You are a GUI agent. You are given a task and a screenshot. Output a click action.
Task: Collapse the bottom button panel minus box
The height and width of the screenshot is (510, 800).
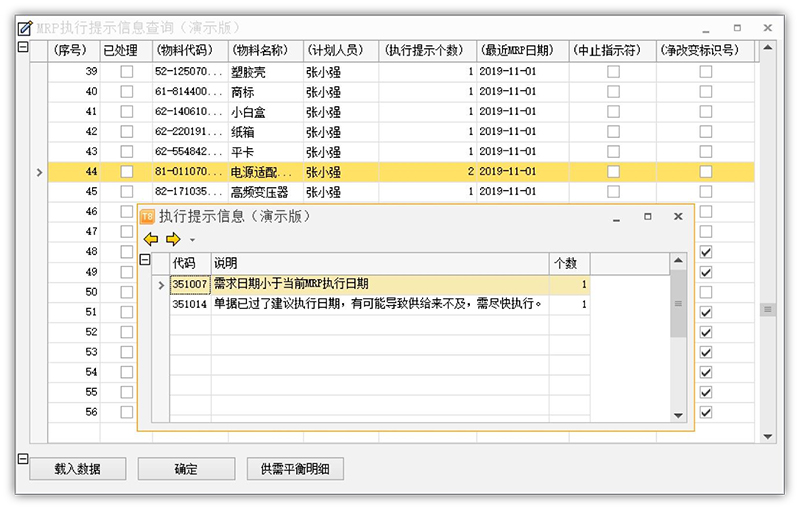[23, 458]
